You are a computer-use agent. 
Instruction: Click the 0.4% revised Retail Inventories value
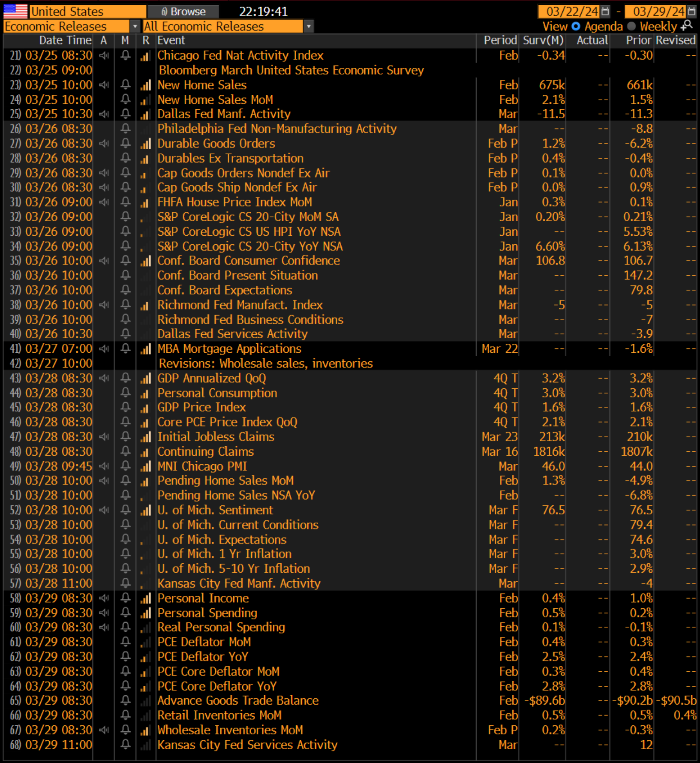(x=685, y=715)
